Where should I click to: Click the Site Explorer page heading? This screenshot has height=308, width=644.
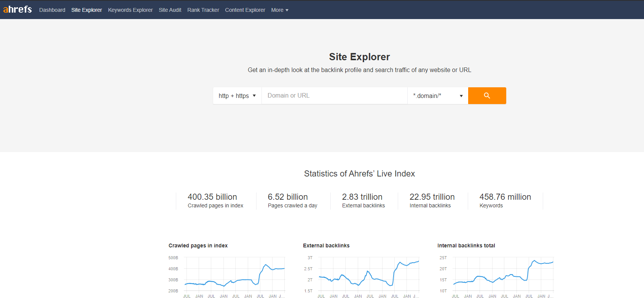coord(359,57)
